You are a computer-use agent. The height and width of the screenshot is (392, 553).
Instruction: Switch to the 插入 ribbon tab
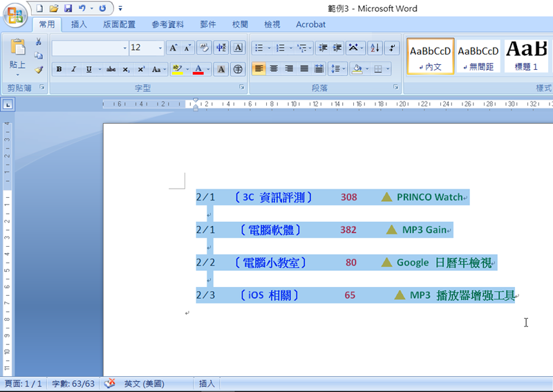click(x=79, y=24)
